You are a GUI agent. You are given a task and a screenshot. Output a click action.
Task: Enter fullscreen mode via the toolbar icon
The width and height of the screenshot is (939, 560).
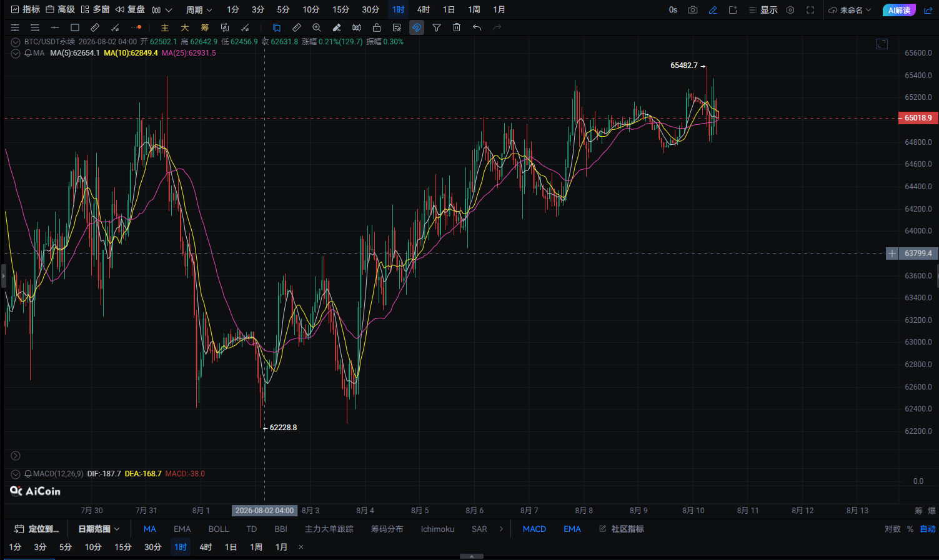point(810,10)
